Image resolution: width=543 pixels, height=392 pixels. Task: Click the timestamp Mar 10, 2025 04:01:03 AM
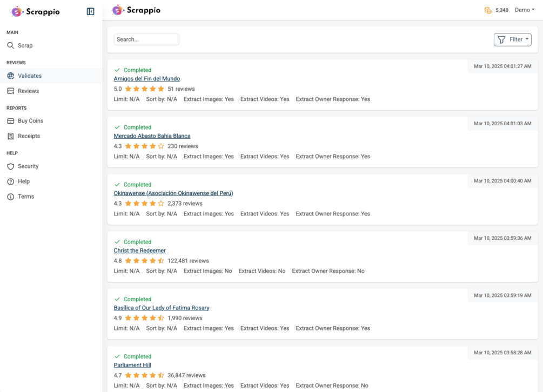tap(502, 124)
